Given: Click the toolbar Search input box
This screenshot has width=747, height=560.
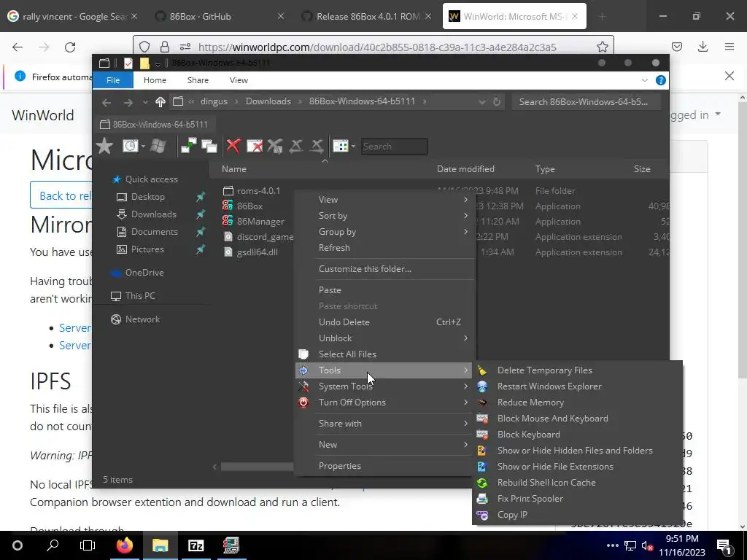Looking at the screenshot, I should coord(394,147).
